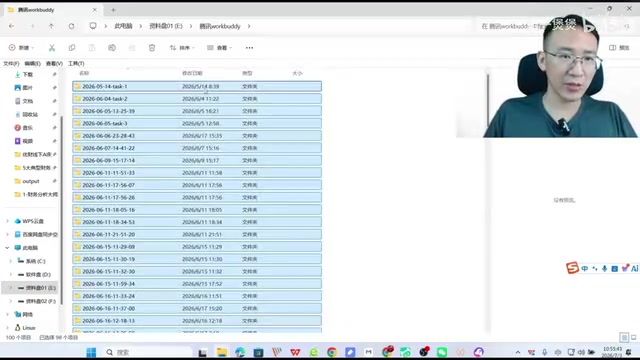Open the pinned output folder
The width and height of the screenshot is (640, 360).
tap(31, 181)
